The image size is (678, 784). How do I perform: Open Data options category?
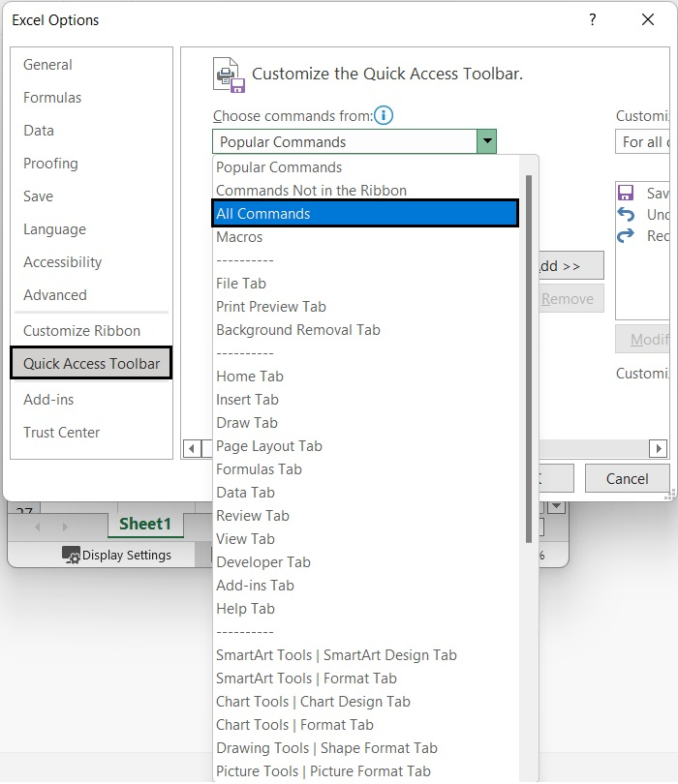[x=92, y=131]
